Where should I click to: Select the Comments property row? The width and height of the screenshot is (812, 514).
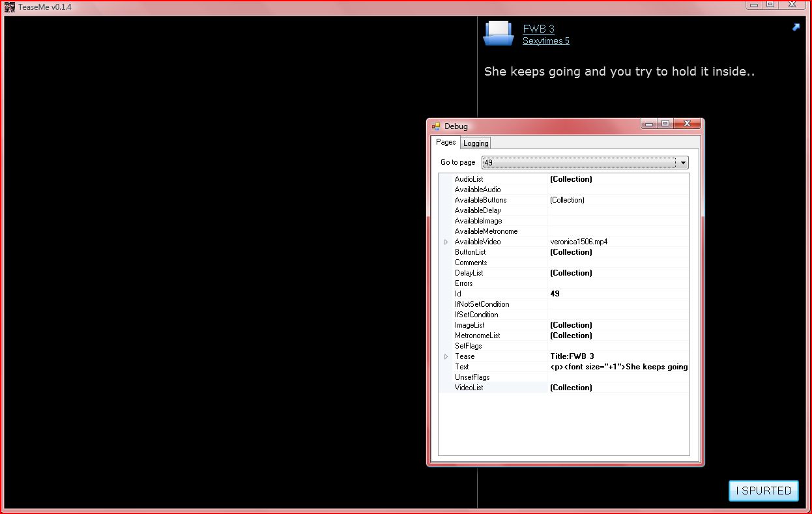(564, 263)
